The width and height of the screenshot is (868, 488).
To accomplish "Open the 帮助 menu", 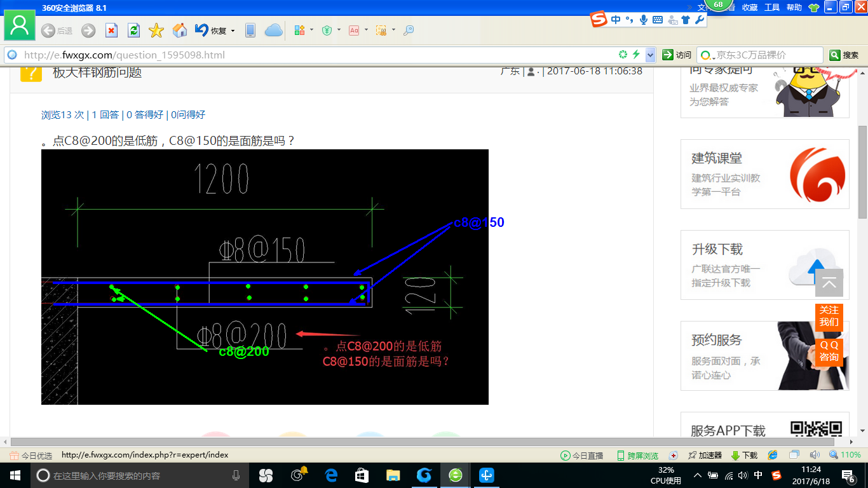I will pyautogui.click(x=794, y=8).
